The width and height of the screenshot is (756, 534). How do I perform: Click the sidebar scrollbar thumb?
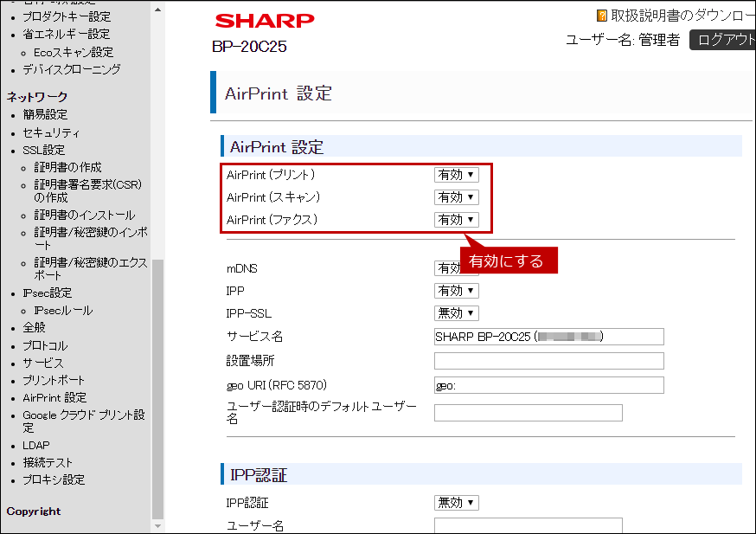pyautogui.click(x=157, y=389)
